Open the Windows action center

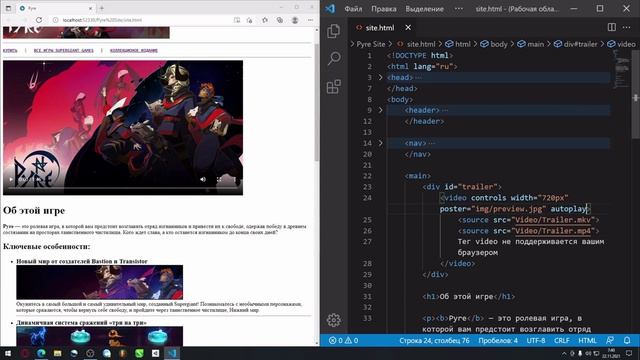(629, 353)
